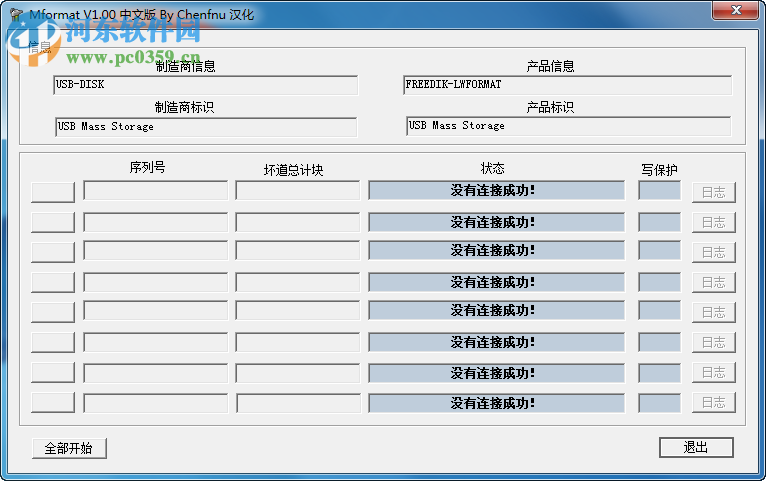Click the seventh row 写保护 indicator box
766x481 pixels.
(660, 373)
